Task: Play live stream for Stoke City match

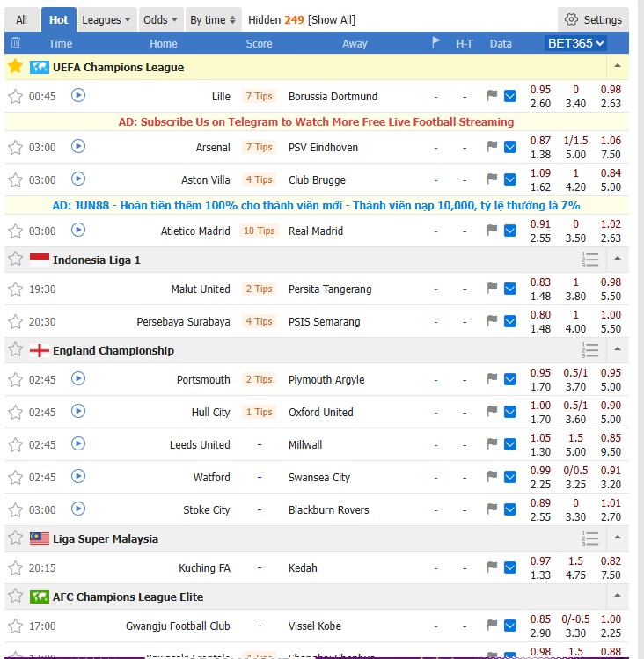Action: coord(78,509)
